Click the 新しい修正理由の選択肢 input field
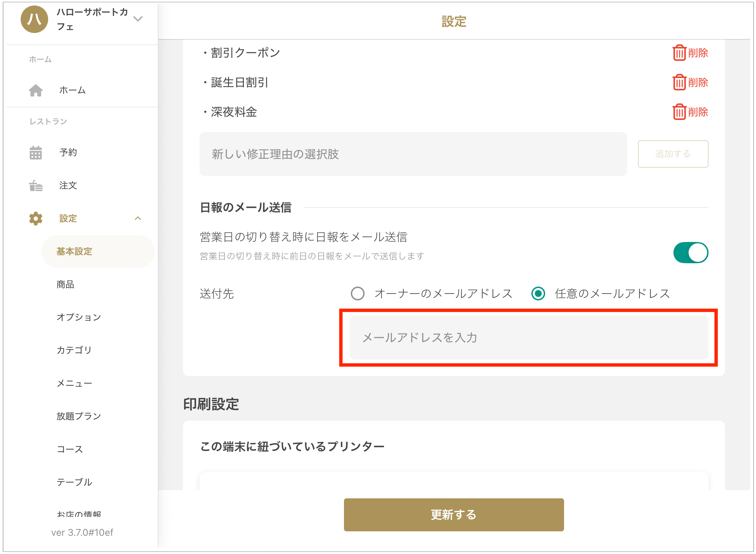The width and height of the screenshot is (756, 554). (x=413, y=154)
